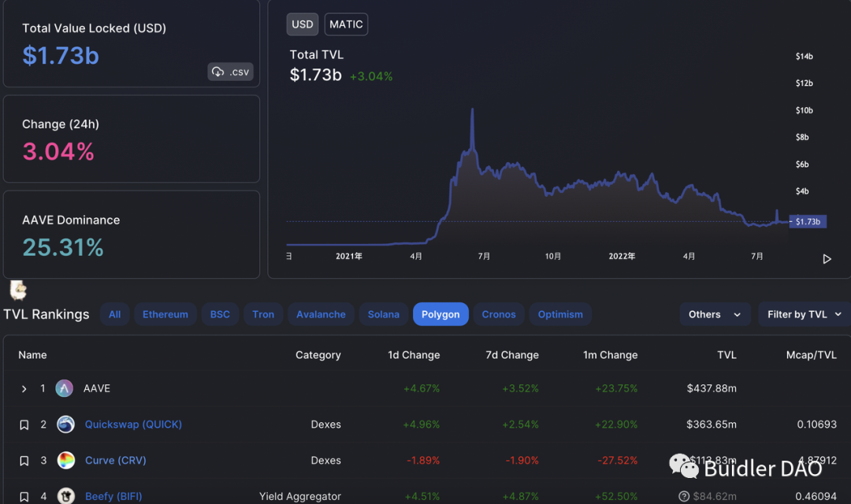
Task: Sort table by 1d Change column
Action: pyautogui.click(x=414, y=355)
